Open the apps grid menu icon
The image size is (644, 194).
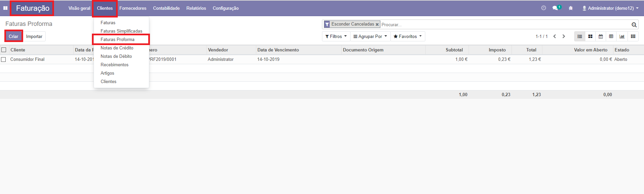(5, 8)
